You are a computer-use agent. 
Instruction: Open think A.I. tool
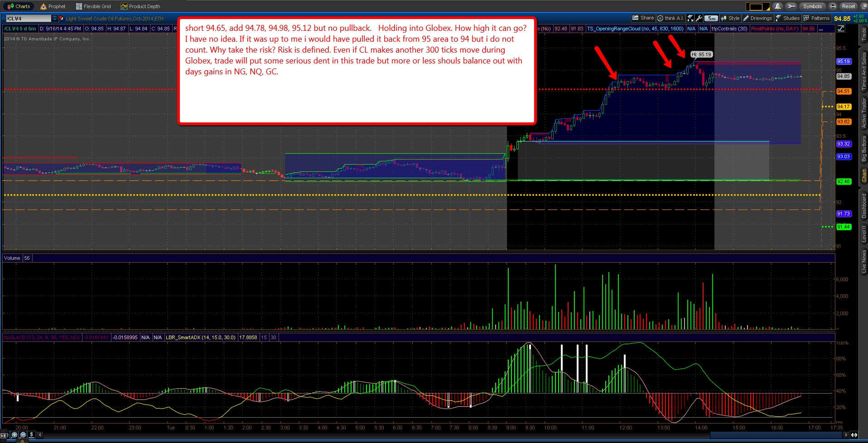click(670, 18)
